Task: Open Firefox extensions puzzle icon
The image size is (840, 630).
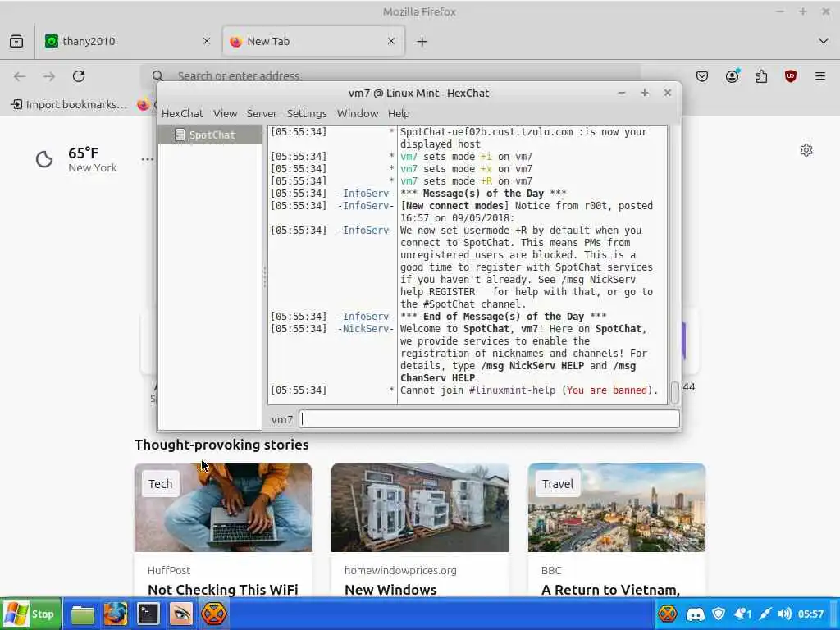Action: [x=761, y=76]
